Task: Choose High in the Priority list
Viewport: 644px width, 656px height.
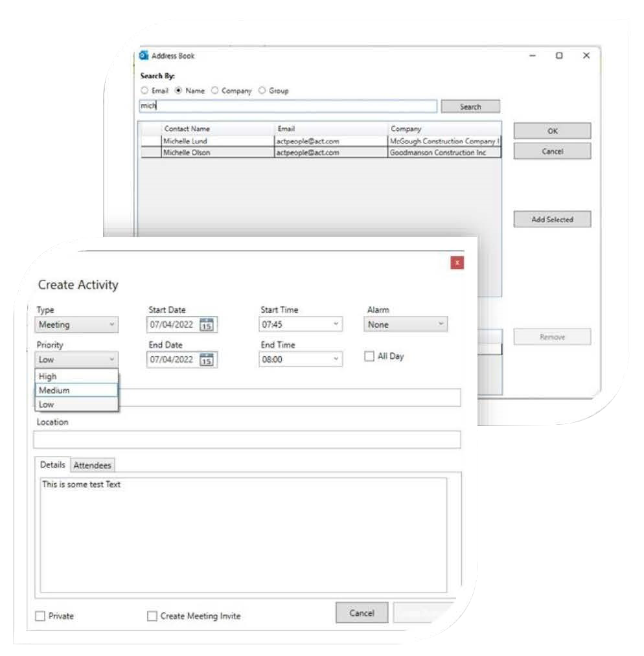Action: pos(76,376)
